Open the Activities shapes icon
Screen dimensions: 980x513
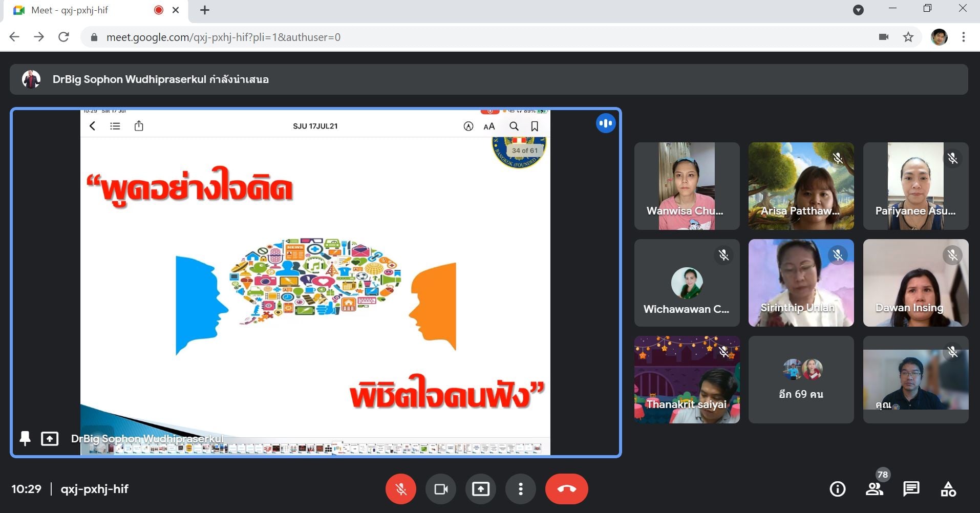point(948,489)
